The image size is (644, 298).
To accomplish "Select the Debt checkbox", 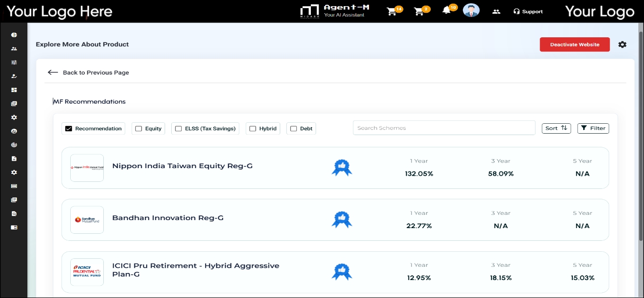I will [x=293, y=128].
